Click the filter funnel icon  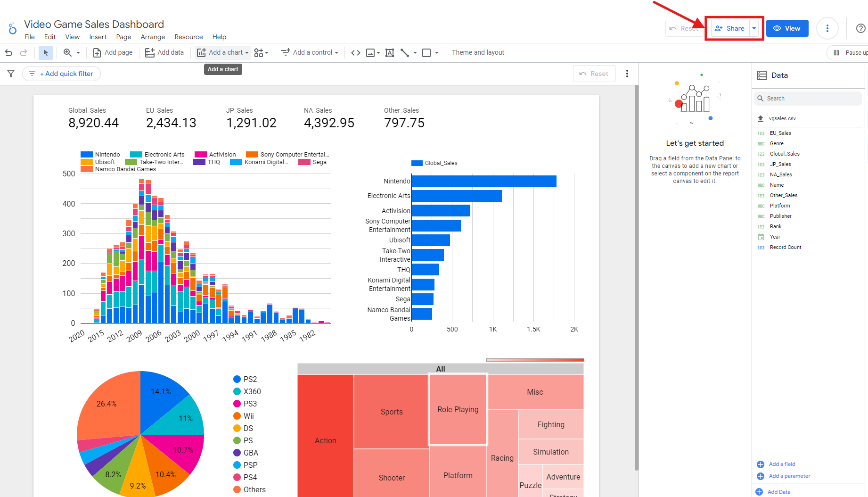click(11, 74)
